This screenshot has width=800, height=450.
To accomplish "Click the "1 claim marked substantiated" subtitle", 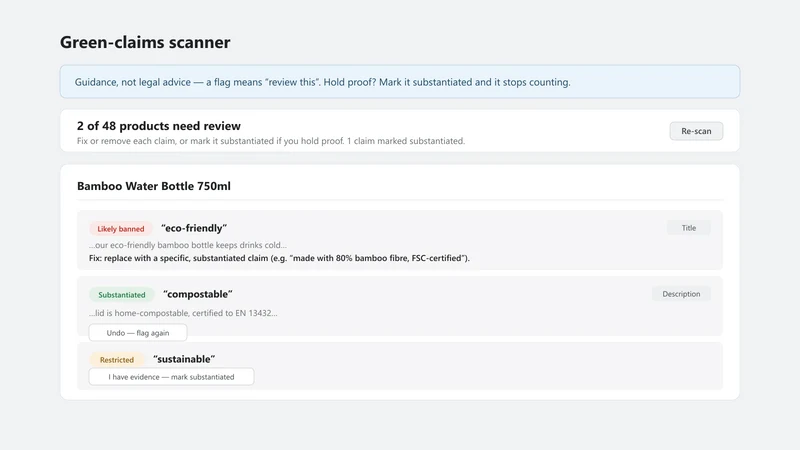I will pyautogui.click(x=406, y=141).
